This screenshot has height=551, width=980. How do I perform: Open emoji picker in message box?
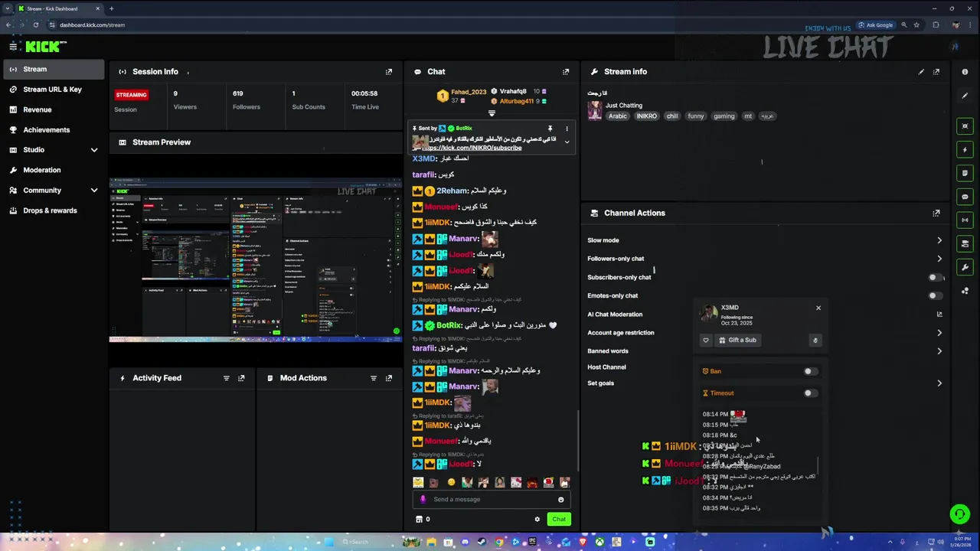[560, 500]
